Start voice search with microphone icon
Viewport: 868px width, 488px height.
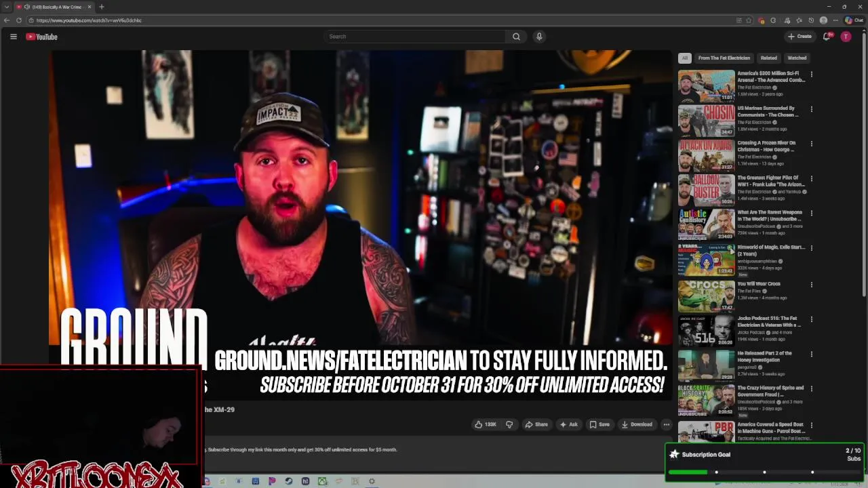coord(539,37)
